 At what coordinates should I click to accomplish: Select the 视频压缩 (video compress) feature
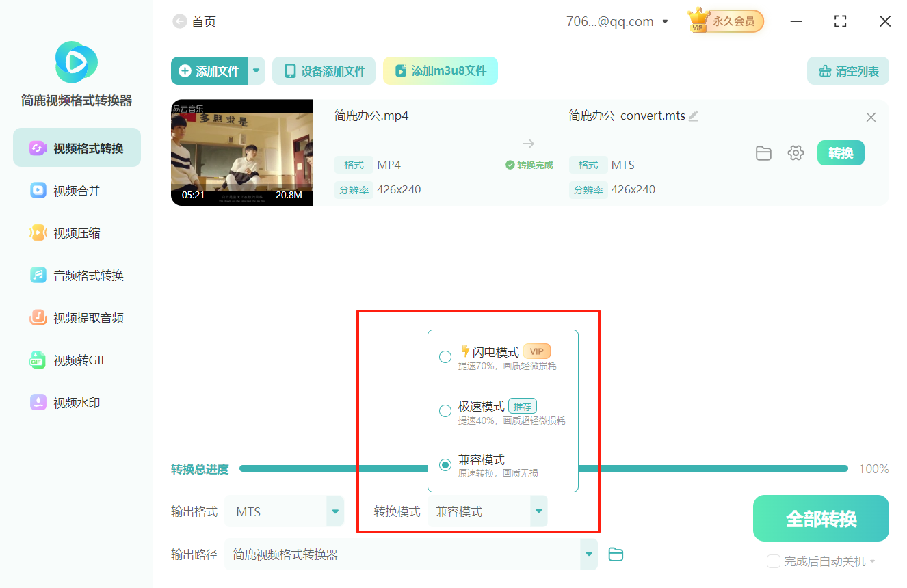point(76,232)
